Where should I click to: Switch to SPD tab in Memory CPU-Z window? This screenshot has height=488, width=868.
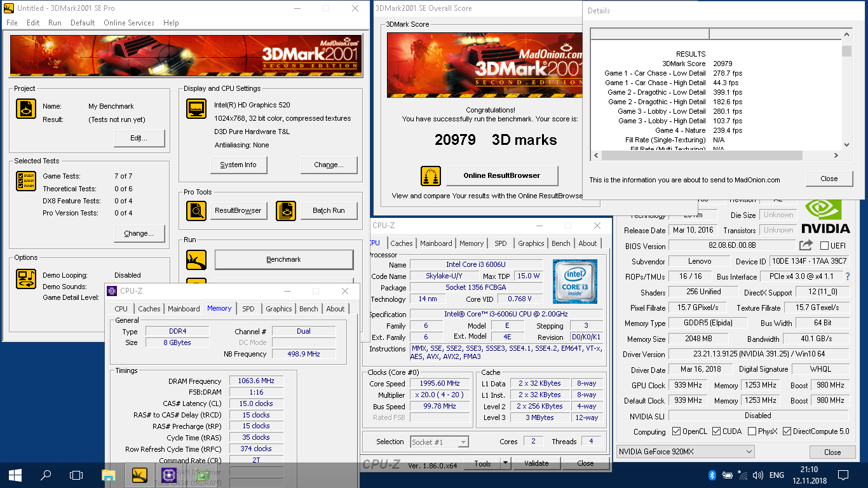(248, 309)
